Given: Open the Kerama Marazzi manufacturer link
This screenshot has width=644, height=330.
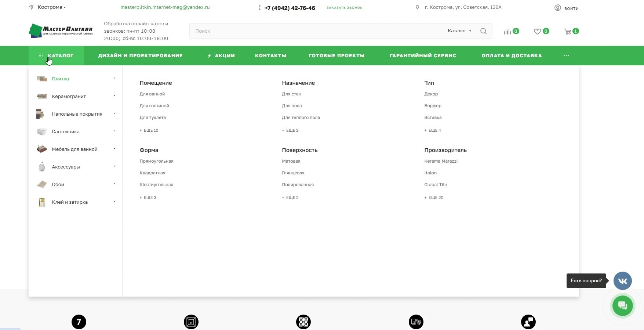Looking at the screenshot, I should 441,161.
